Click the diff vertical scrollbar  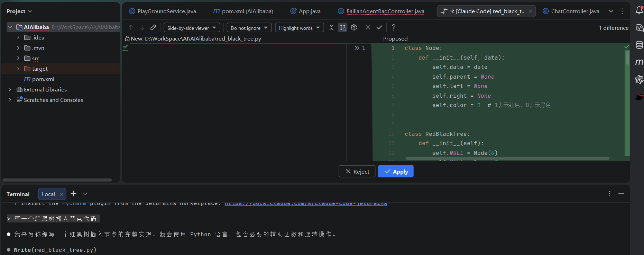627,58
